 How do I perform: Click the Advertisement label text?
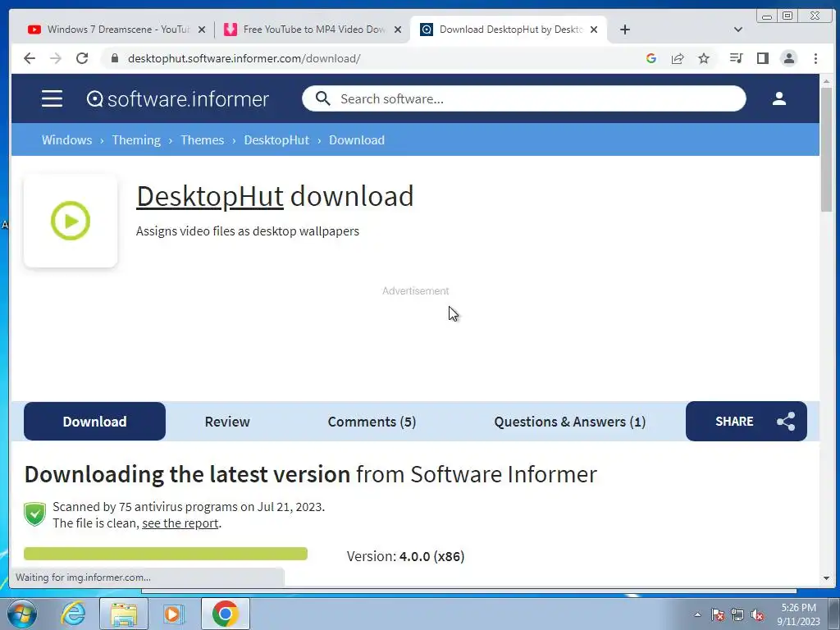coord(416,291)
